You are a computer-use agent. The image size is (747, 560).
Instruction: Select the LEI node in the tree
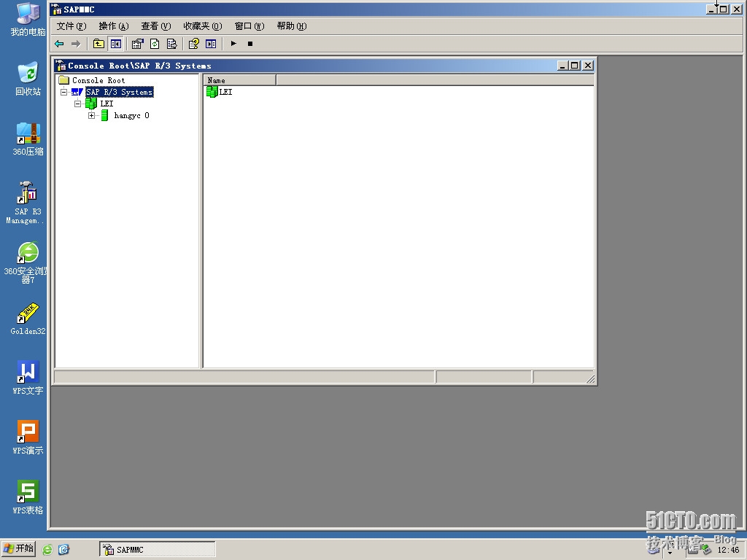tap(107, 104)
